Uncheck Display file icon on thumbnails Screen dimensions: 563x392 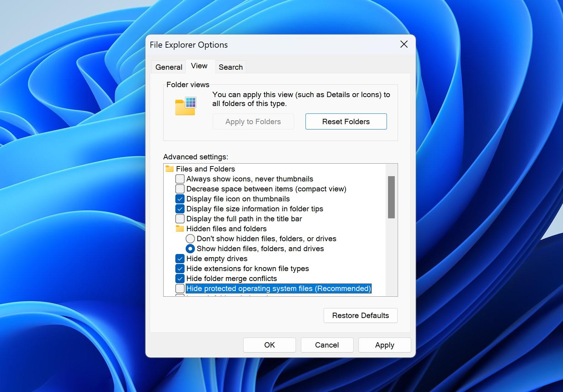(180, 199)
